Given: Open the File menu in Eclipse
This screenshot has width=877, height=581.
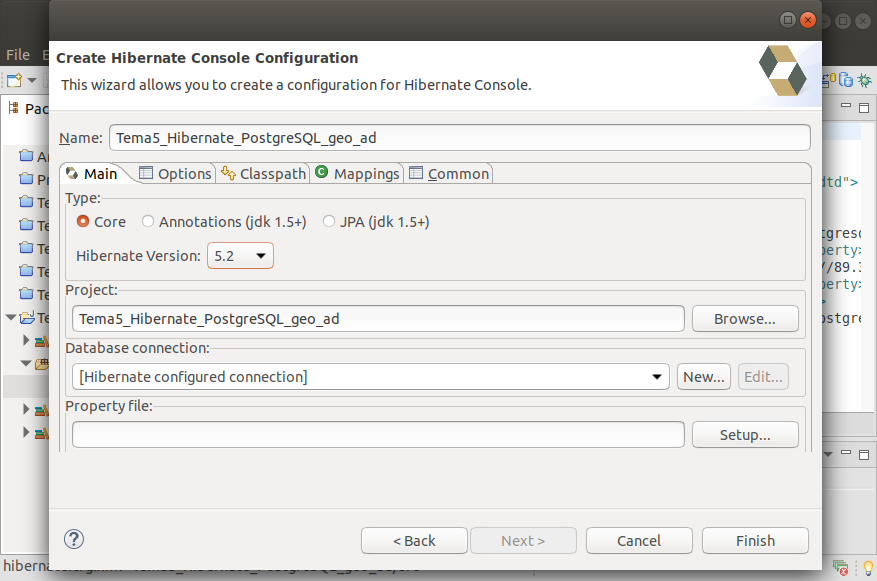Looking at the screenshot, I should tap(18, 55).
